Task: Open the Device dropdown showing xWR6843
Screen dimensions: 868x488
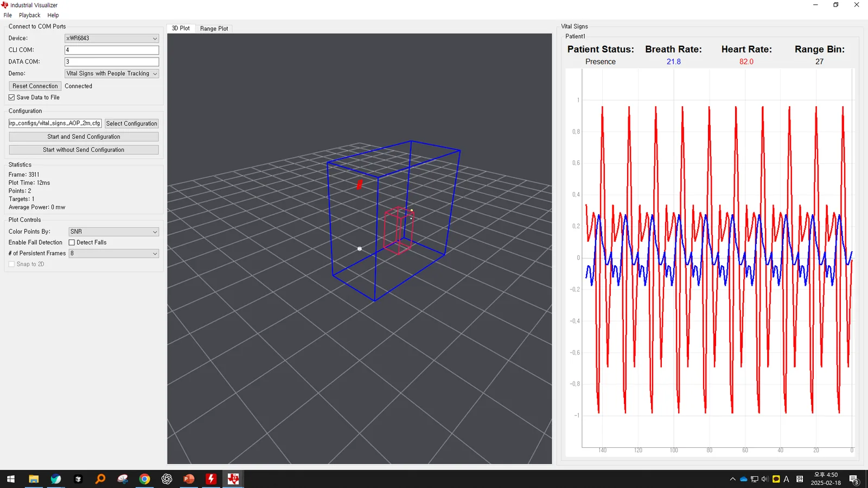Action: pos(112,38)
